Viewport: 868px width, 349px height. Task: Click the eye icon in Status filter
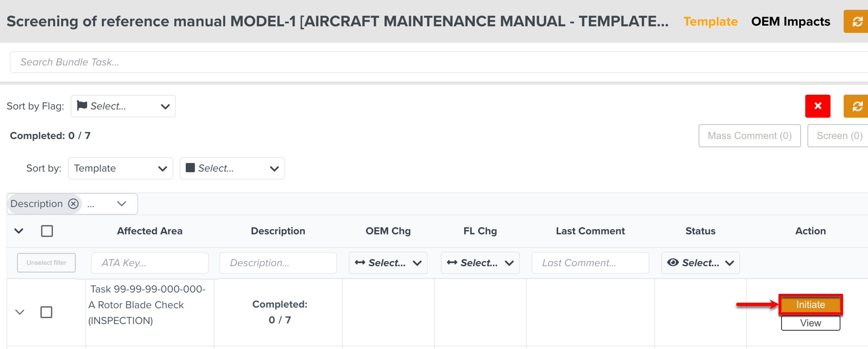point(673,263)
